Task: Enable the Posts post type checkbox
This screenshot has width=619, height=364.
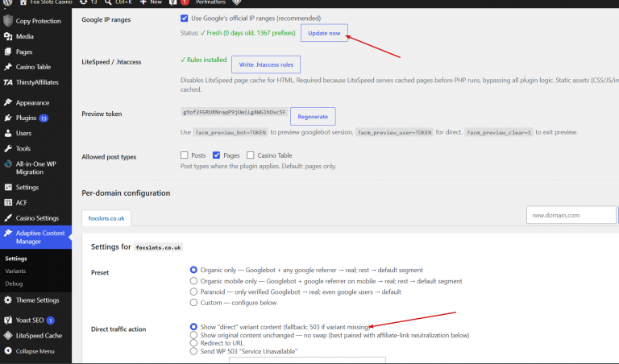Action: point(184,155)
